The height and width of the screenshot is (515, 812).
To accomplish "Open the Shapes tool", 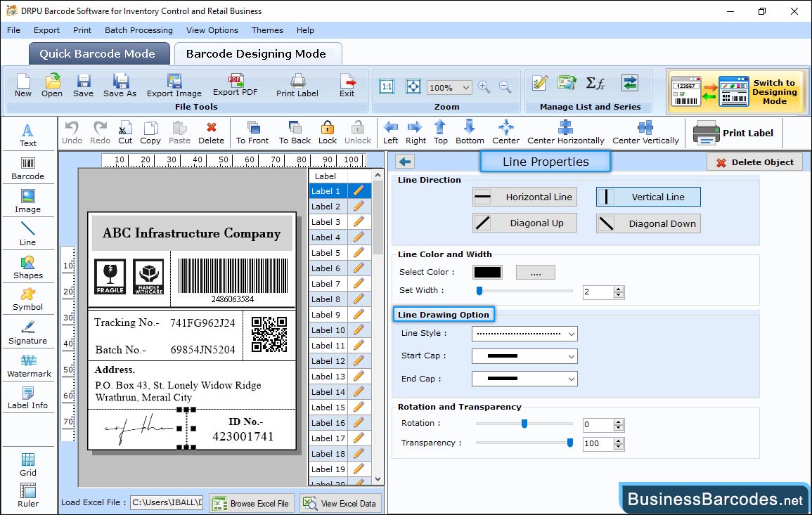I will (28, 267).
